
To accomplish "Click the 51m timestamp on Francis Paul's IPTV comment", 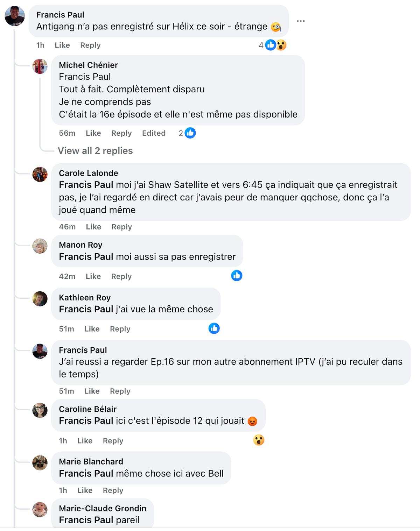I will tap(66, 391).
